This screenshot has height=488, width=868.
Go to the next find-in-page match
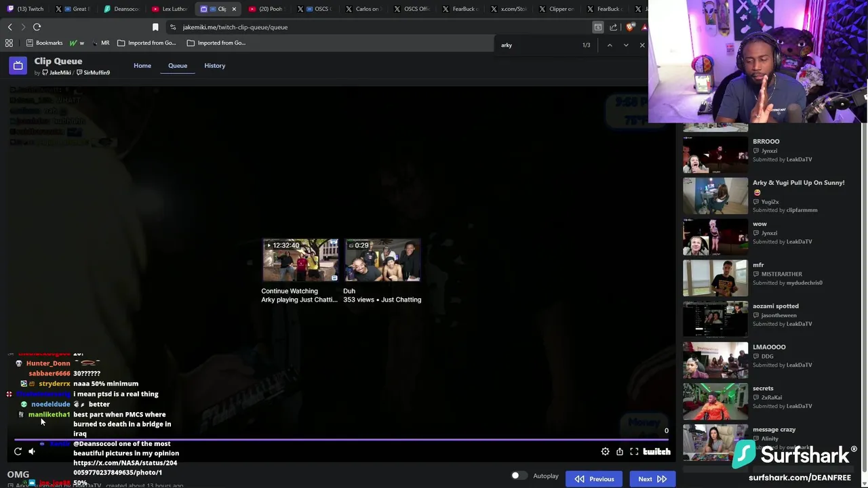[626, 45]
